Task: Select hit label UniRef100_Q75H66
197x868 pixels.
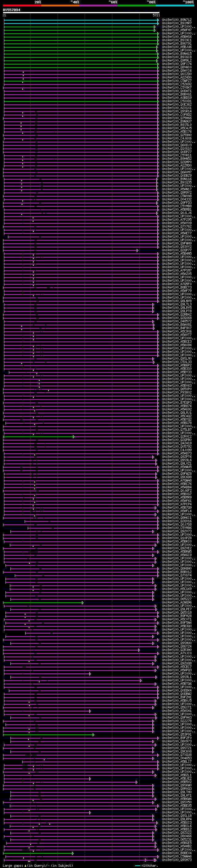Action: point(177,118)
